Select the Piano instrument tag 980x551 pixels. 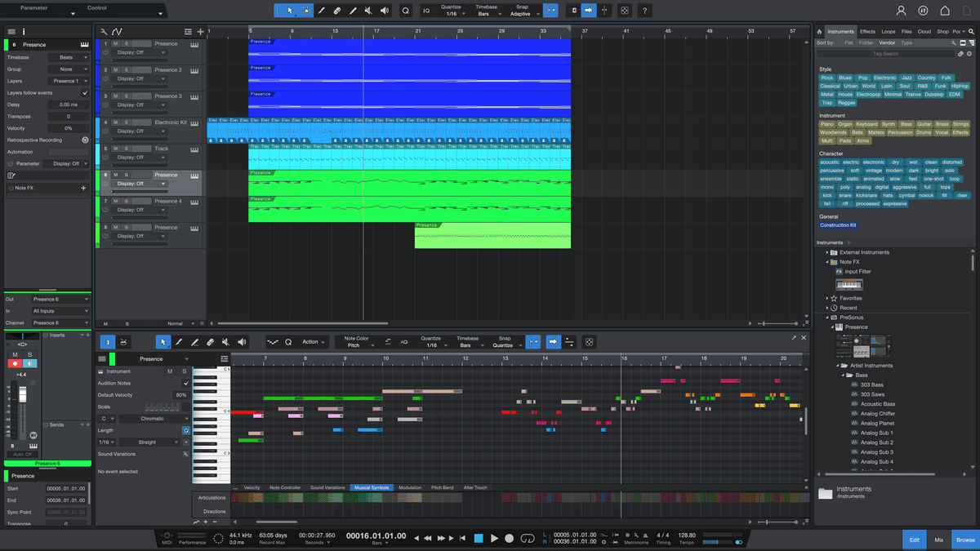point(827,124)
